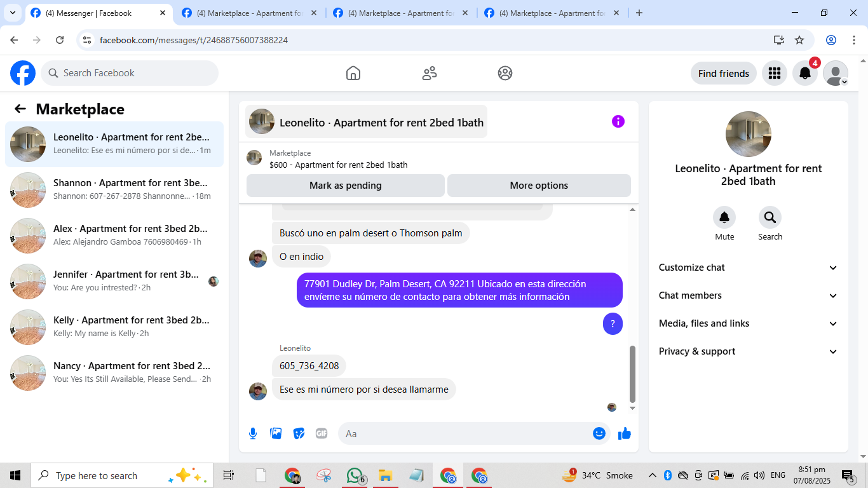
Task: Choose a GIF icon
Action: 322,433
